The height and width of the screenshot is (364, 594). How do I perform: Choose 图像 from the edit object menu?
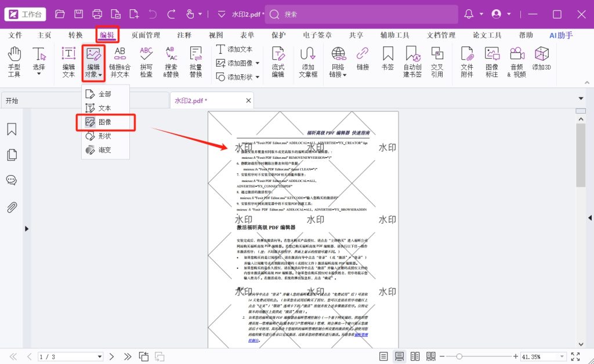coord(106,122)
